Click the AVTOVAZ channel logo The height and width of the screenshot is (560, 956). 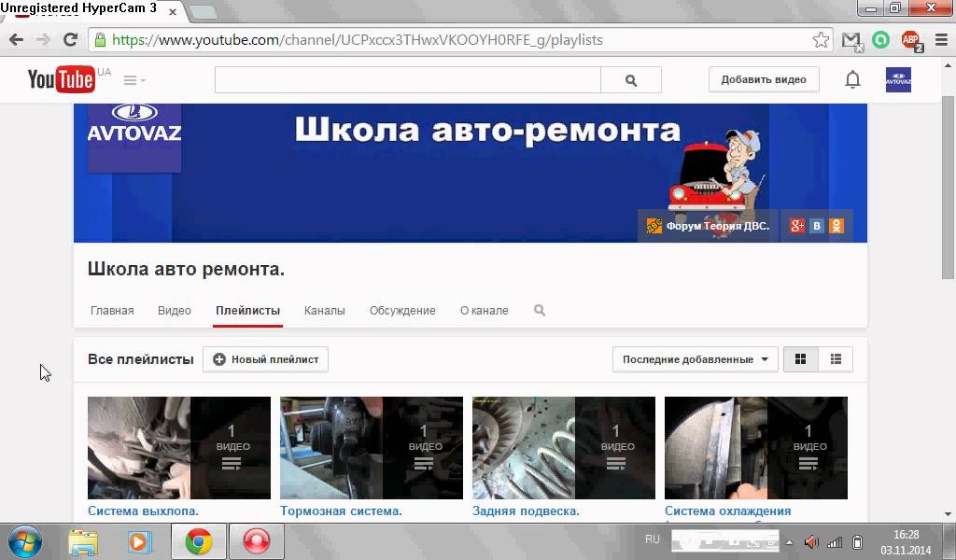click(x=134, y=137)
